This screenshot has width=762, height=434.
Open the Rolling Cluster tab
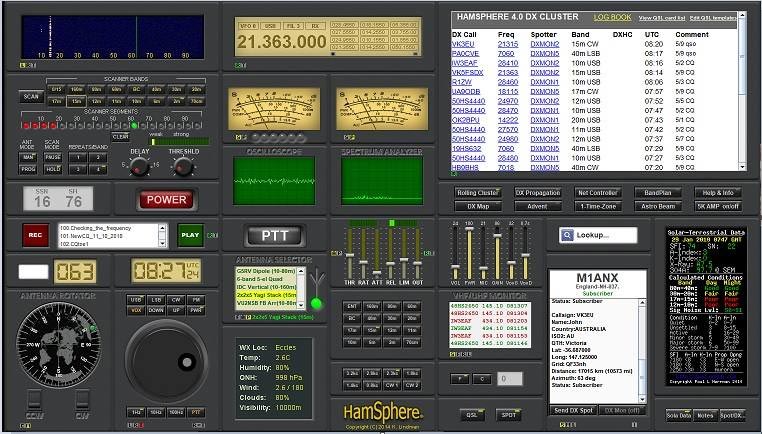(477, 192)
